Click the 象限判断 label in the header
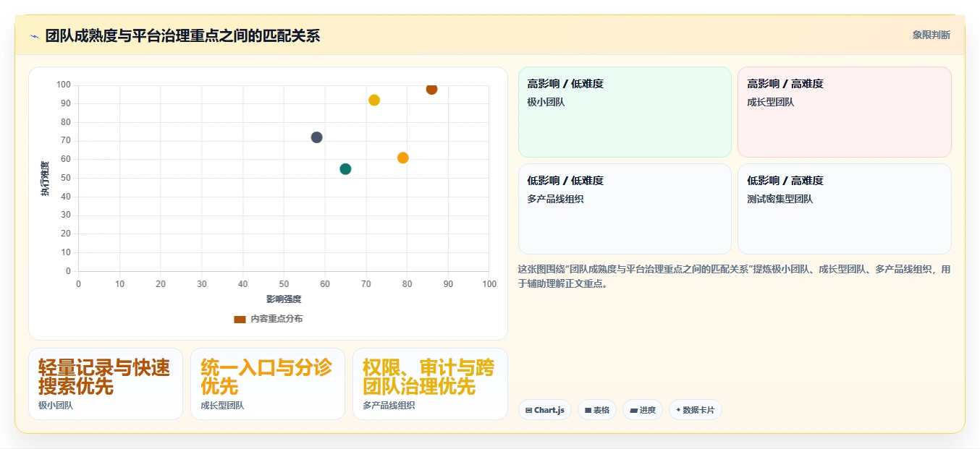980x449 pixels. tap(931, 35)
